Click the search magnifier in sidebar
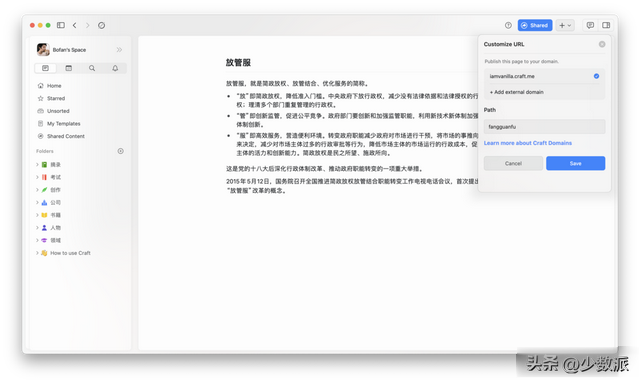This screenshot has width=640, height=383. point(92,68)
